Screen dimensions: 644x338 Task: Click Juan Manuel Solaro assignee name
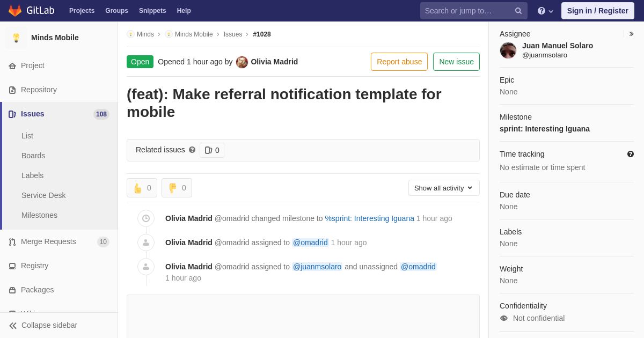[x=558, y=46]
